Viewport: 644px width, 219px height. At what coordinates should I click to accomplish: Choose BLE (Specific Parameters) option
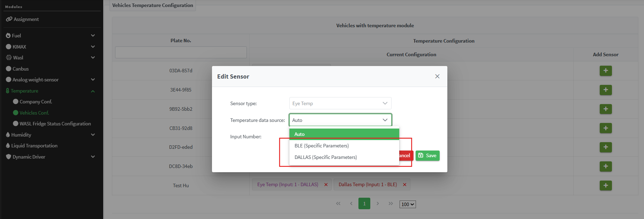click(x=321, y=146)
